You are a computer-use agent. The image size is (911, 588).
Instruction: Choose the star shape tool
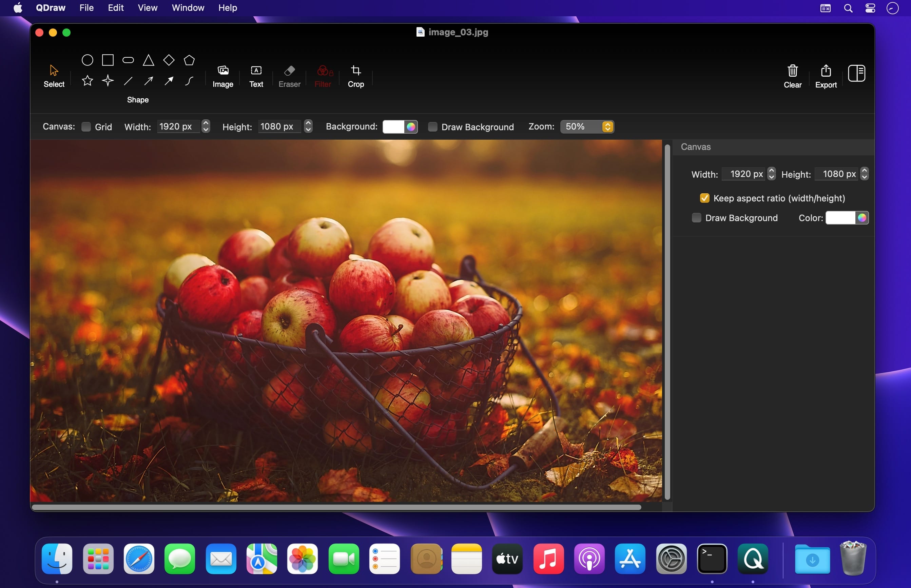88,81
